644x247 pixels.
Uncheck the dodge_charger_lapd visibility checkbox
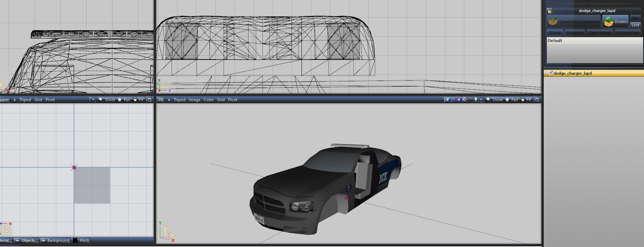pos(551,73)
